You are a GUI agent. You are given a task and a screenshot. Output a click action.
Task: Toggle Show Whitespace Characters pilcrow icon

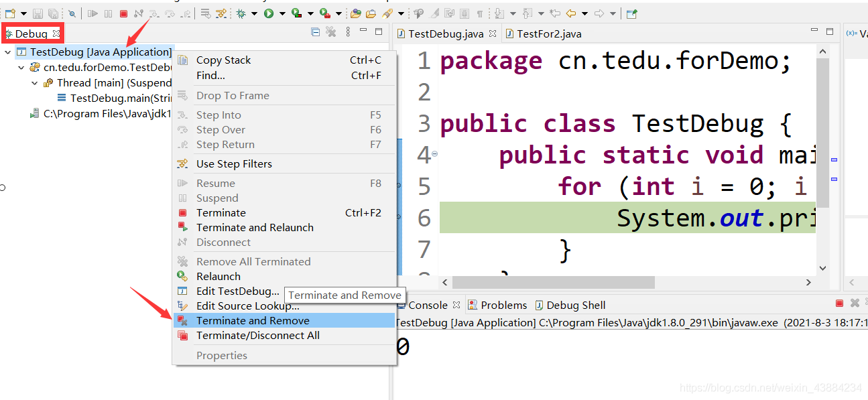point(480,13)
